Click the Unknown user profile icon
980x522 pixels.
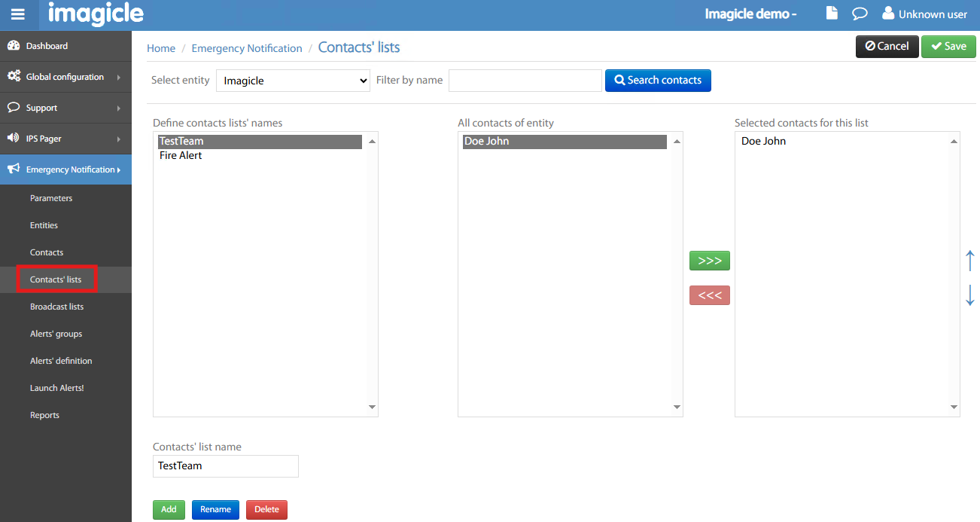coord(888,14)
